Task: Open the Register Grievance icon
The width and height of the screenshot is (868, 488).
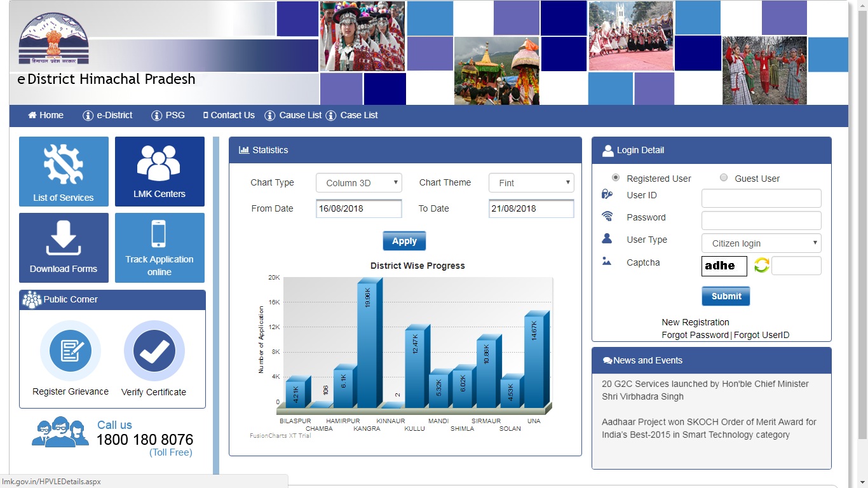Action: tap(71, 351)
